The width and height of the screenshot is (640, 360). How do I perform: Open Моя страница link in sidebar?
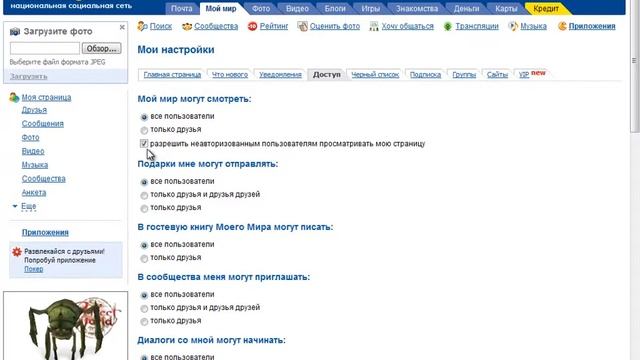46,98
